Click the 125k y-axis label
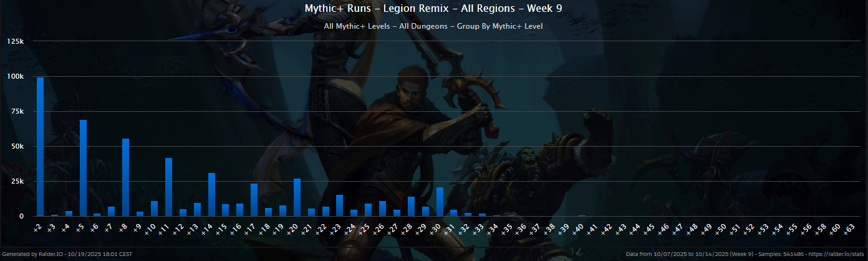This screenshot has width=868, height=261. [x=15, y=41]
